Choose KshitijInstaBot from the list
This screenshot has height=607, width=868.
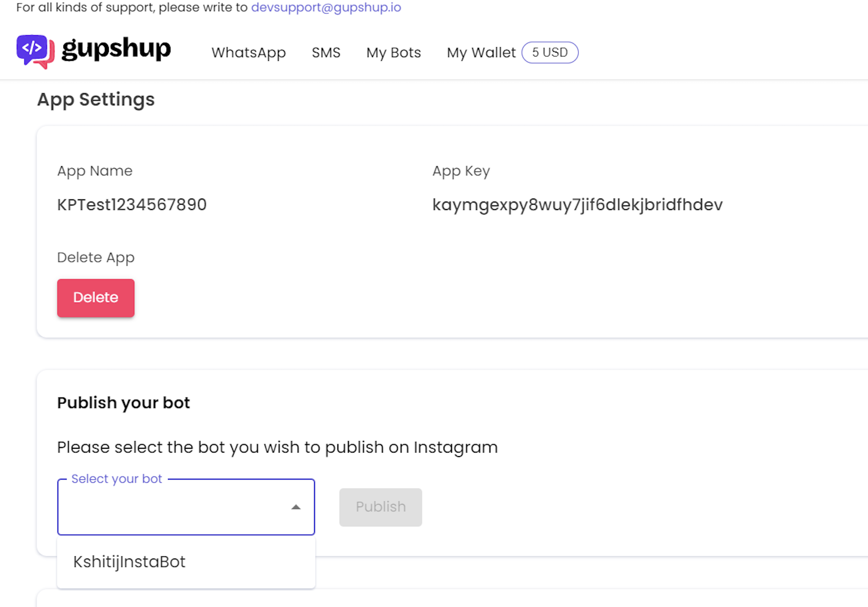(129, 562)
